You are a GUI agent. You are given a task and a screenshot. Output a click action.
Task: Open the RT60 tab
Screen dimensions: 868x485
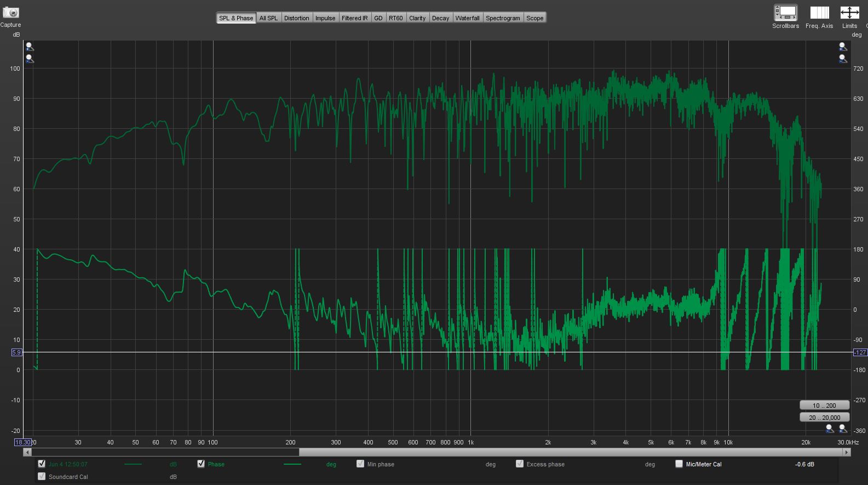pyautogui.click(x=396, y=18)
